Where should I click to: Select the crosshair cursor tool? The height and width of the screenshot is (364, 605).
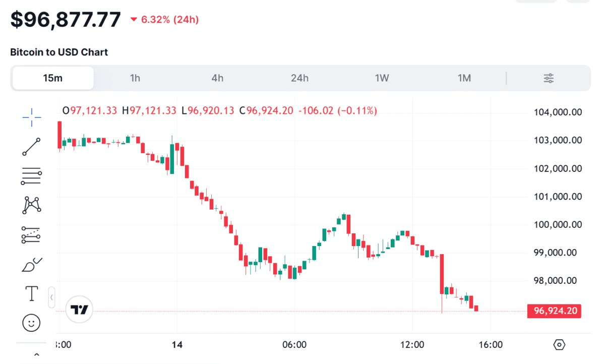coord(32,117)
